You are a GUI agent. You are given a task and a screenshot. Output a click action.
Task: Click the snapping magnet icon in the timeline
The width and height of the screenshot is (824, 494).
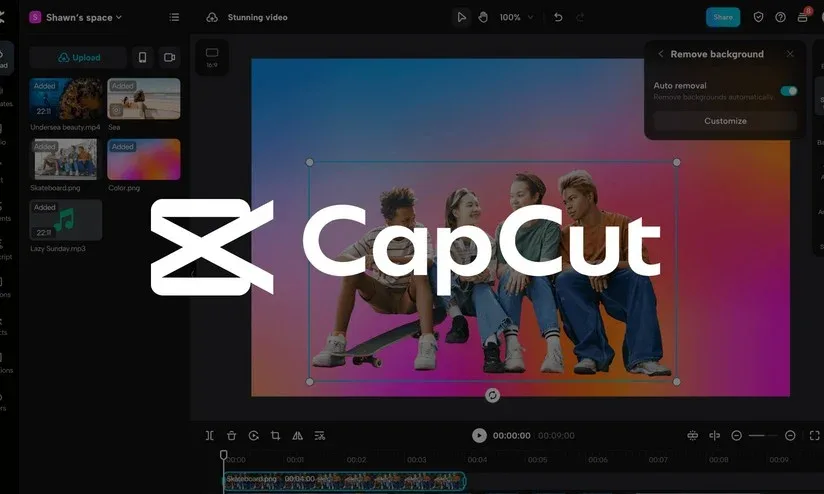693,436
